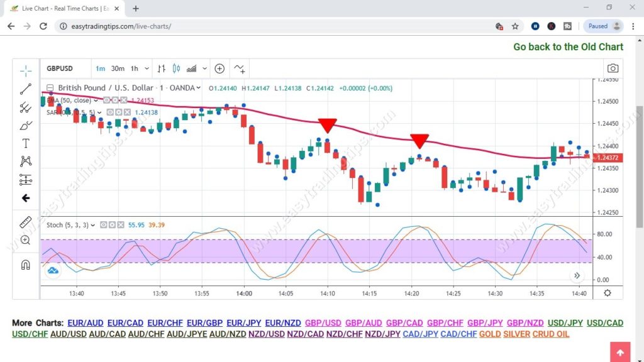Select the Text annotation tool

tap(25, 143)
